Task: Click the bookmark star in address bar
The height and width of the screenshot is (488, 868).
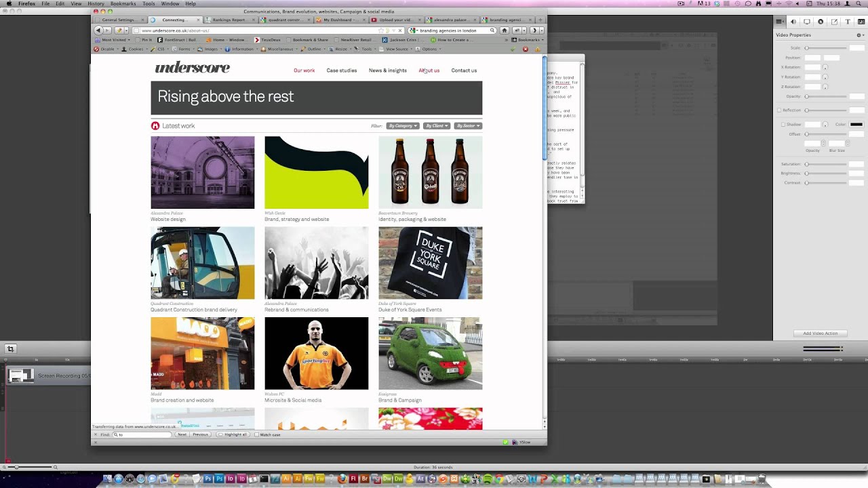Action: [380, 30]
